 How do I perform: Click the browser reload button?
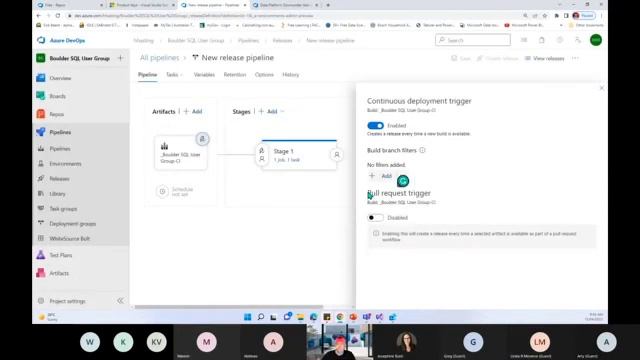(x=58, y=16)
